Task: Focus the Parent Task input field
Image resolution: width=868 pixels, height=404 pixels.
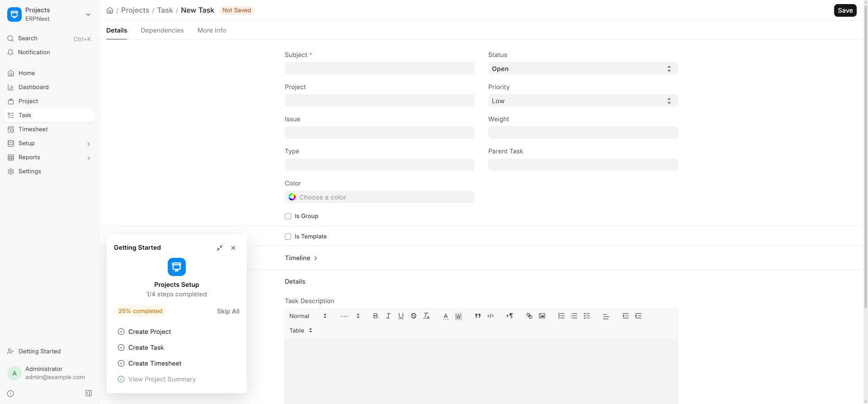Action: [583, 165]
